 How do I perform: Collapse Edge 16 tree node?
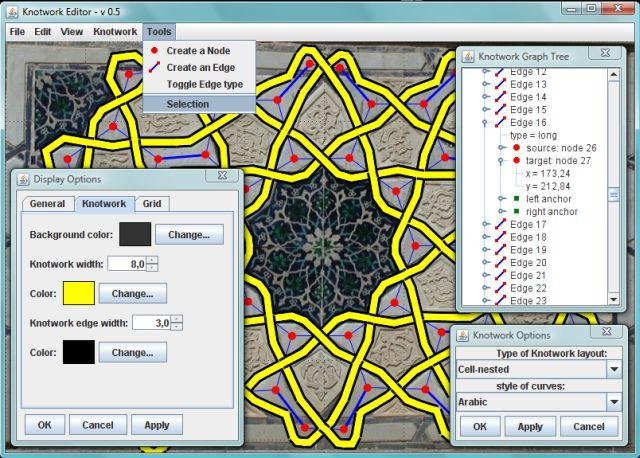tap(485, 122)
